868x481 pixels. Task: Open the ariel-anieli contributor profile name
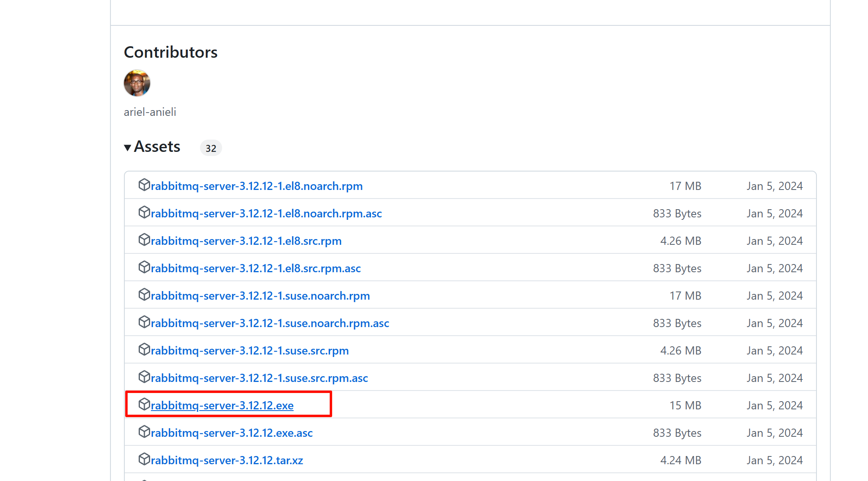tap(150, 112)
